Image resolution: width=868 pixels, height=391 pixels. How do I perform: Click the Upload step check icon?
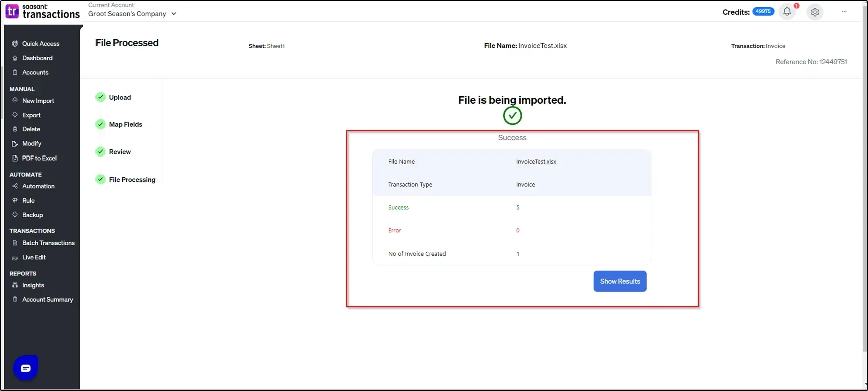click(101, 97)
